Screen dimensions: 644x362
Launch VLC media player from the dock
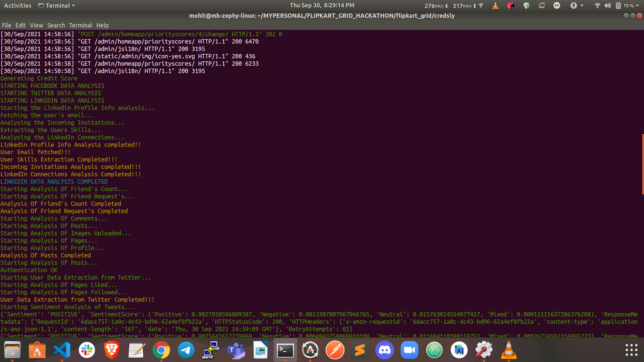point(509,350)
